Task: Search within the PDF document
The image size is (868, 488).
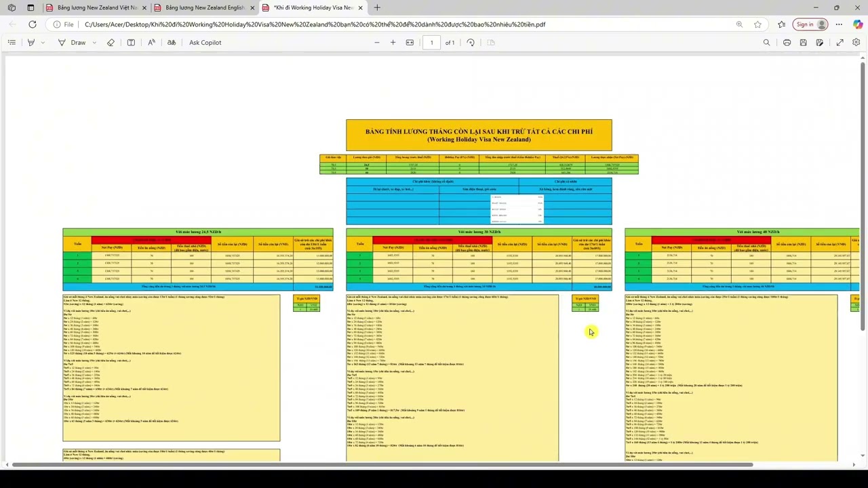Action: (766, 42)
